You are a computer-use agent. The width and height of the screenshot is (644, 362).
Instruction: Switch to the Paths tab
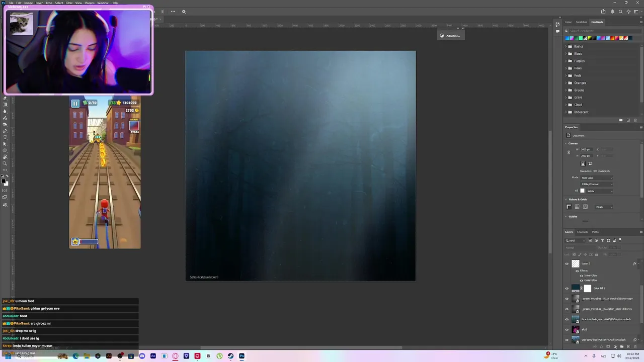595,232
